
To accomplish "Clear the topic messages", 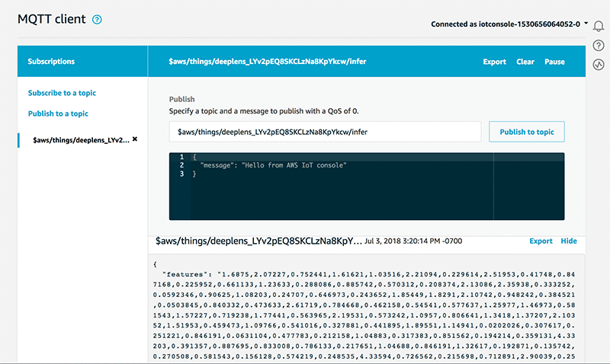I will point(525,62).
